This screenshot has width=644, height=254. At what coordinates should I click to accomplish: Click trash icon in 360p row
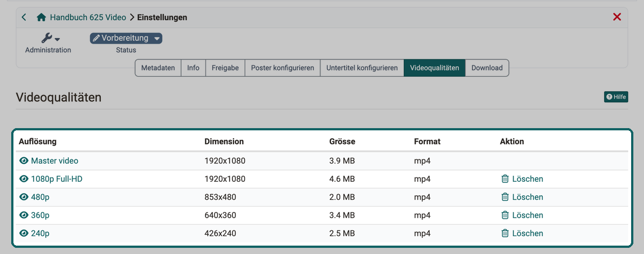click(505, 215)
